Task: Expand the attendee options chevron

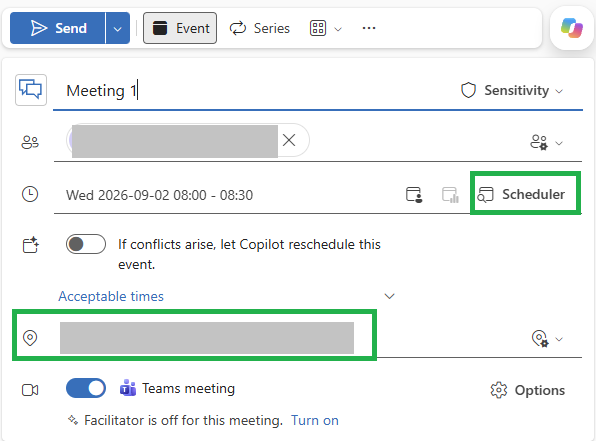Action: pyautogui.click(x=559, y=143)
